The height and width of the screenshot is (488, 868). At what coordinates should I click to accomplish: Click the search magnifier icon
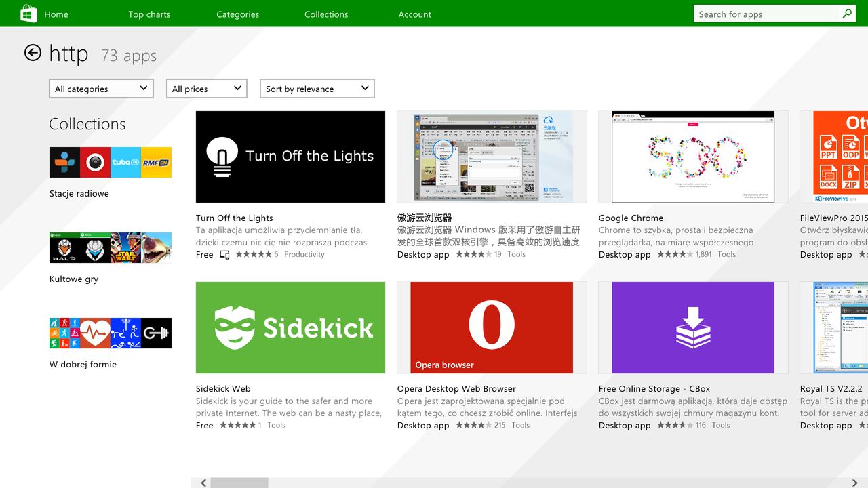tap(847, 14)
